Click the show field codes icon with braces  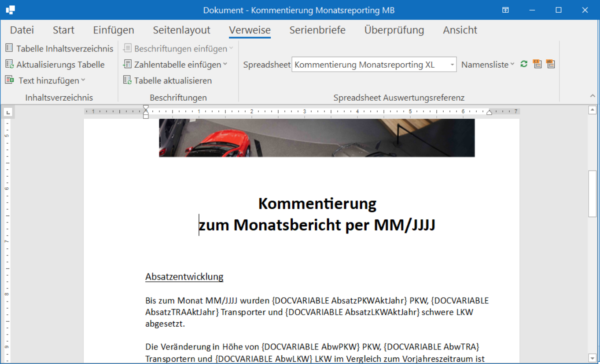coord(537,64)
